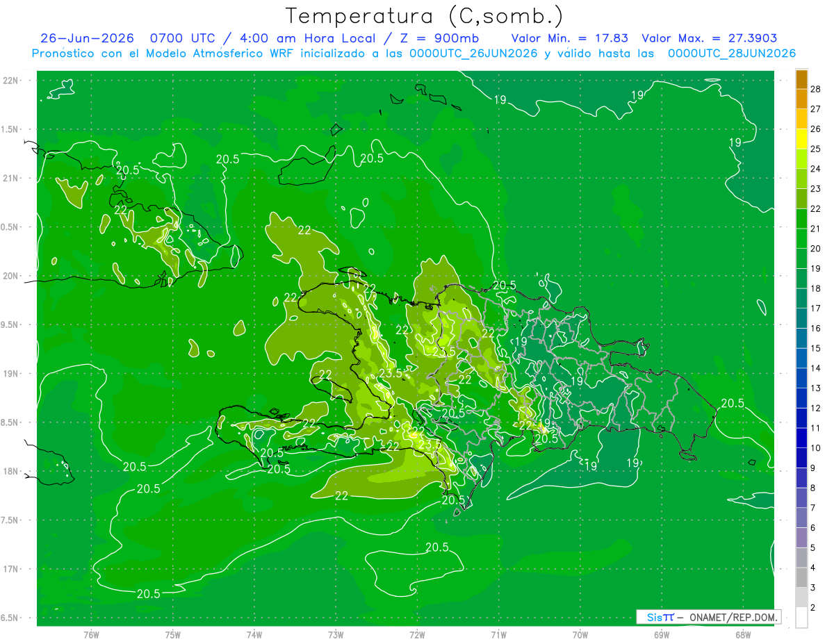Screen dimensions: 834x644
Task: Click the 'Sisπ' logo text
Action: pos(660,617)
